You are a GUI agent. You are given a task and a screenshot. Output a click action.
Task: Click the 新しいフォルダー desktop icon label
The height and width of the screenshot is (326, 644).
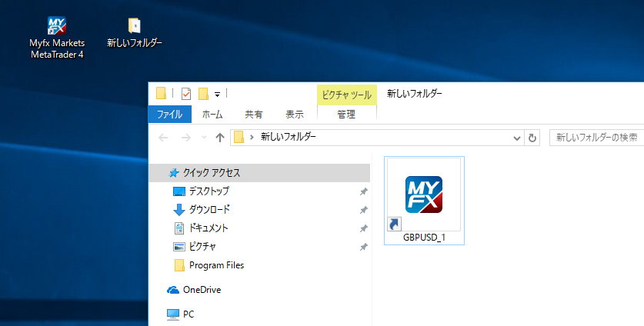[x=135, y=43]
